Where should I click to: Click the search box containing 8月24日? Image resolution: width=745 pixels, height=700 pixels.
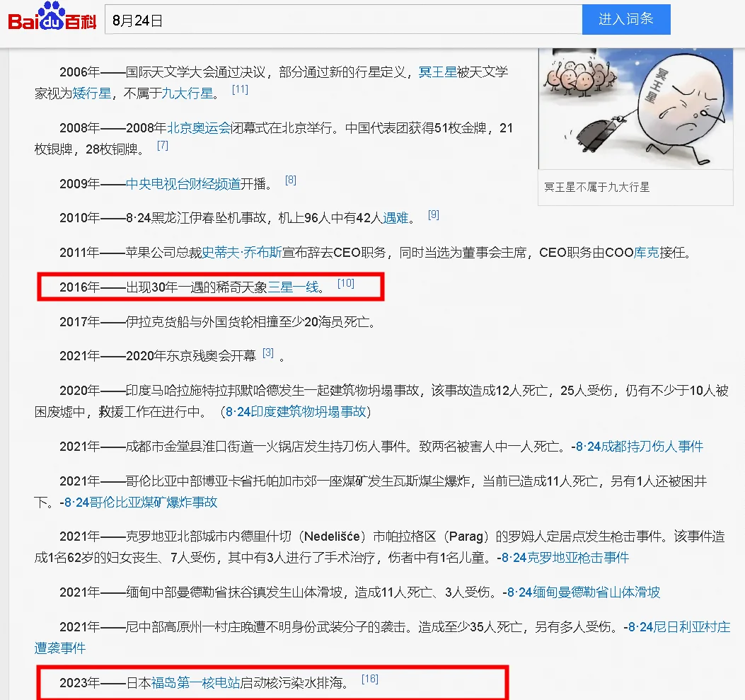click(344, 20)
